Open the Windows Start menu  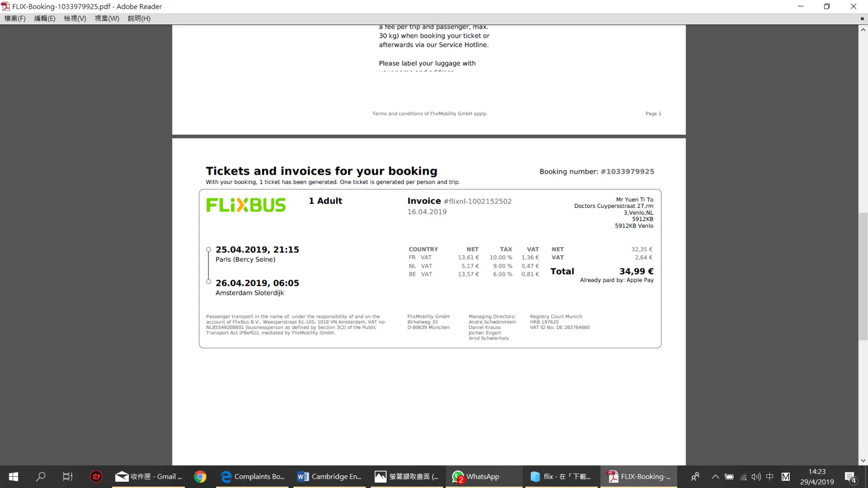click(x=14, y=477)
